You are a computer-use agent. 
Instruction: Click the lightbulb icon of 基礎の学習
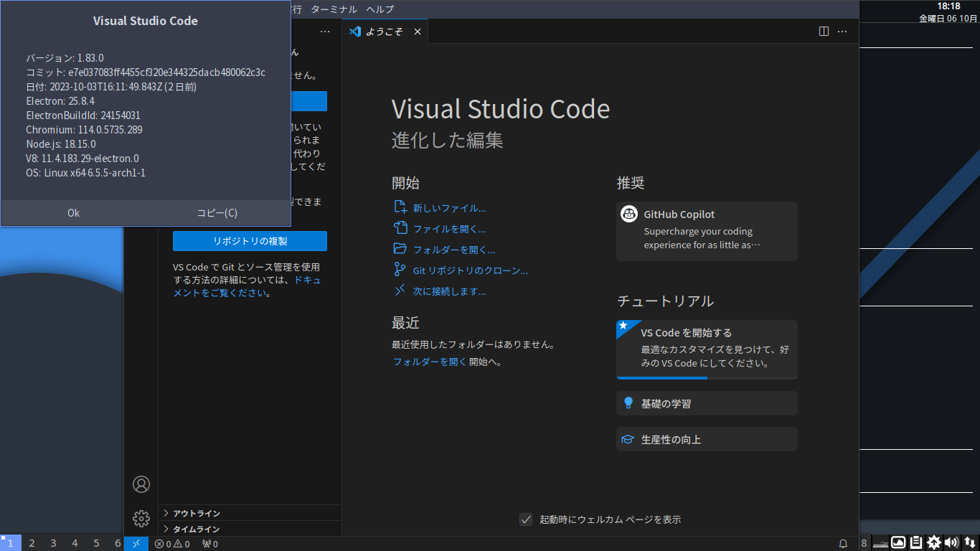(x=628, y=403)
